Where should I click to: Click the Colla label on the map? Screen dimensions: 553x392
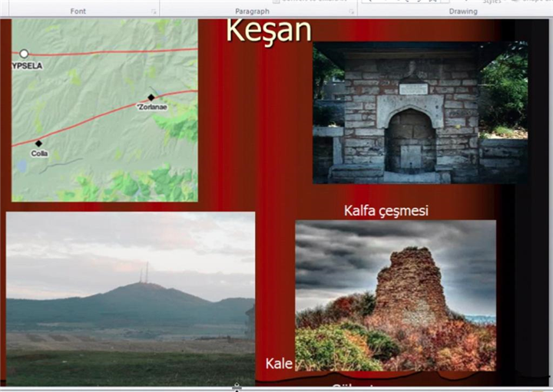39,153
